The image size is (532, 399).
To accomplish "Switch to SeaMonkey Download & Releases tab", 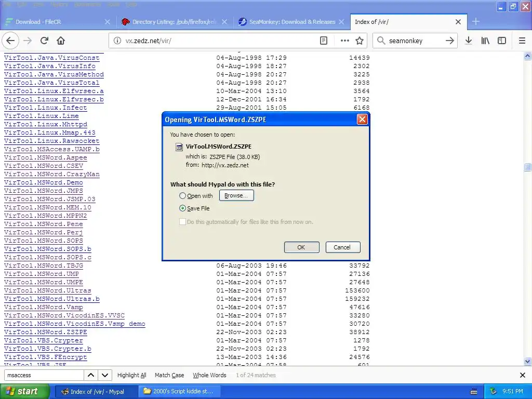I will [x=292, y=22].
